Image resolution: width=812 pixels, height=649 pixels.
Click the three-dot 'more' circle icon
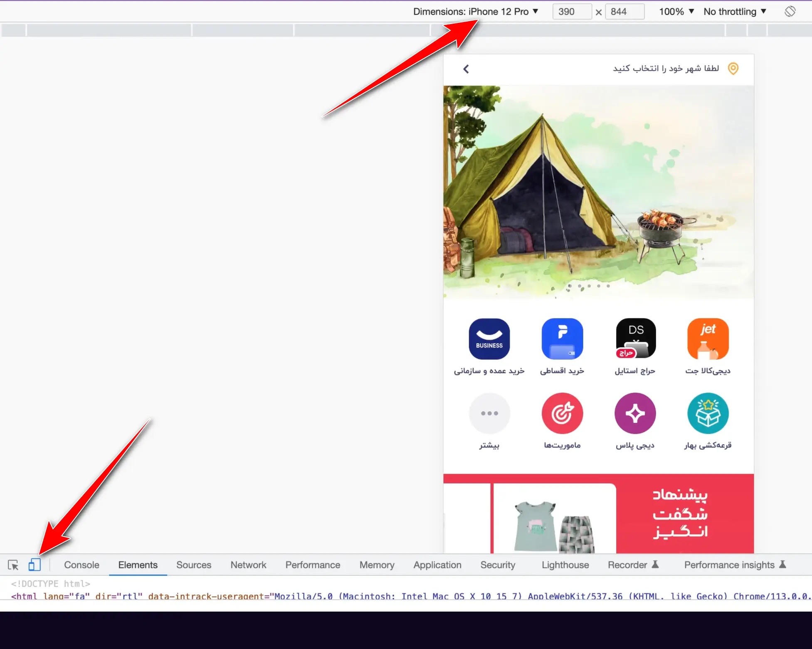489,413
